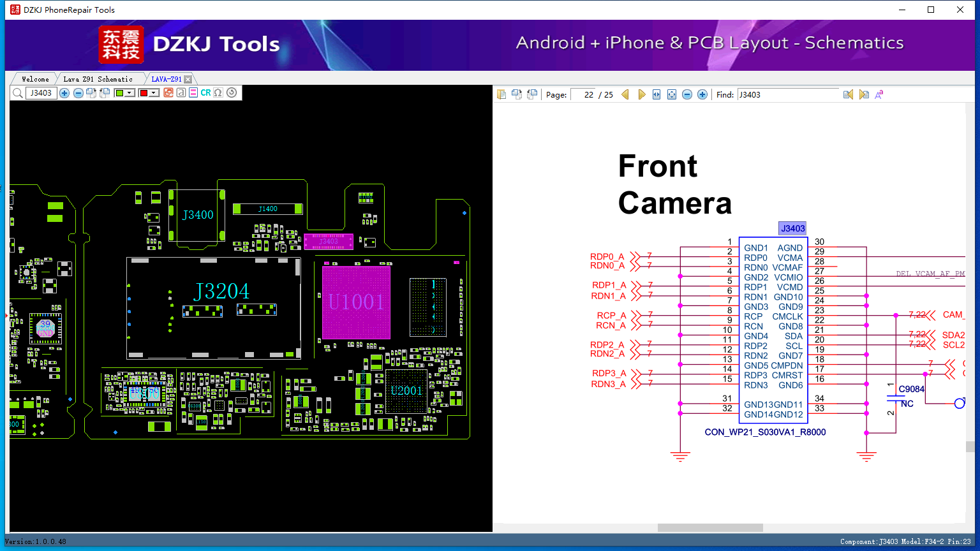980x551 pixels.
Task: Toggle the omega resistor display icon
Action: coord(218,93)
